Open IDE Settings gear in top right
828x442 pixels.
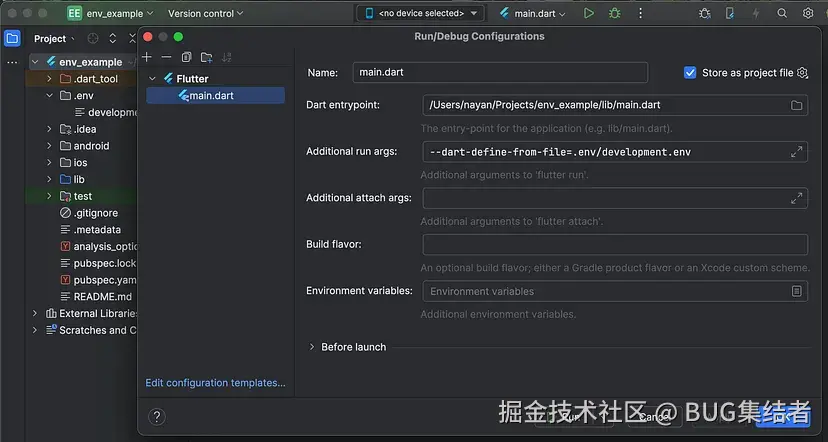808,13
